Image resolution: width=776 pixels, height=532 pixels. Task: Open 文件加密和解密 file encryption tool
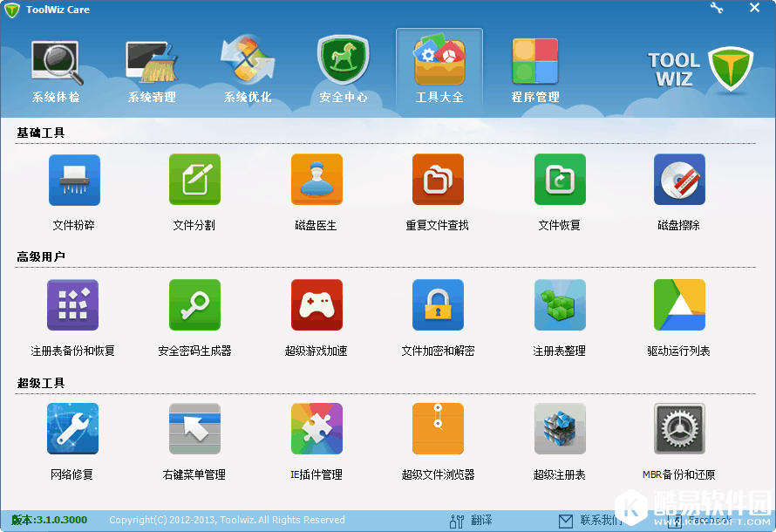pos(438,305)
